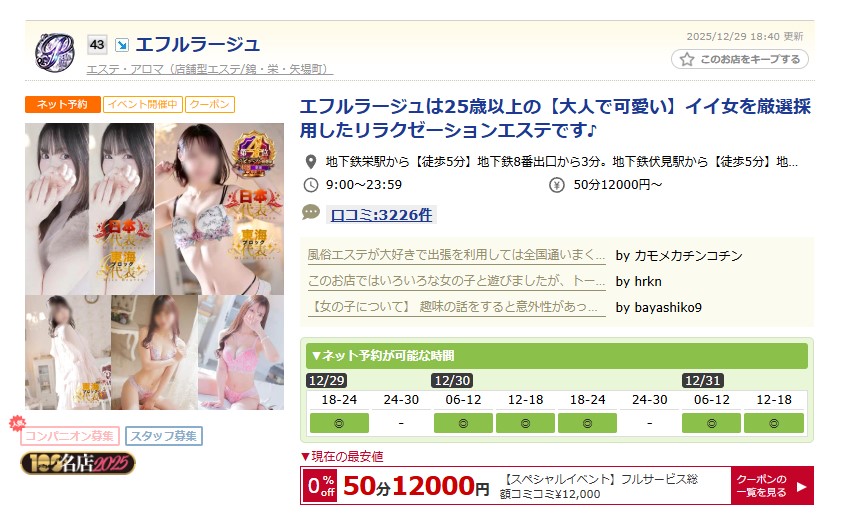This screenshot has height=524, width=843.
Task: Click the speech bubble review icon
Action: (x=311, y=212)
